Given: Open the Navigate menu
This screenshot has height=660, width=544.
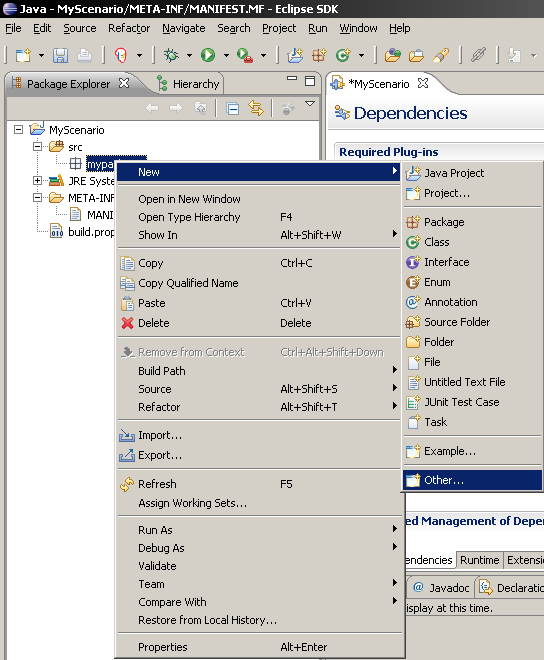Looking at the screenshot, I should coord(184,28).
